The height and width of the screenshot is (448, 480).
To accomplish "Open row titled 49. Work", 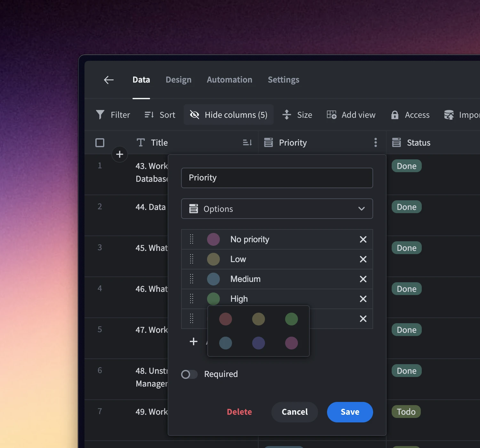I will 151,412.
